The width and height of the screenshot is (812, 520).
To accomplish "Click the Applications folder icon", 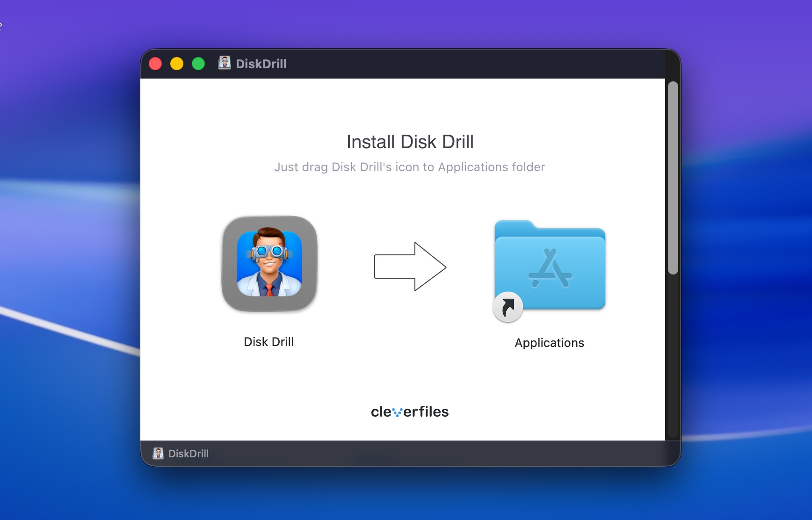I will coord(550,265).
